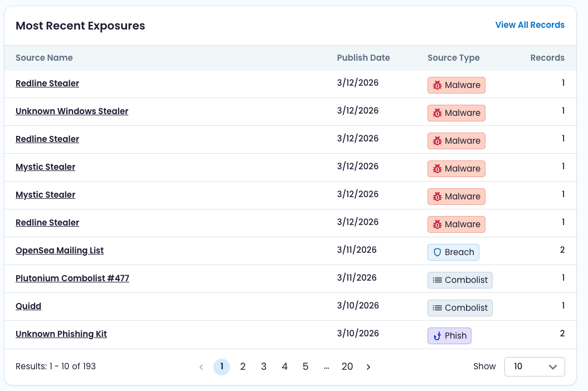The height and width of the screenshot is (391, 588).
Task: Sort by Publish Date column header
Action: coord(363,58)
